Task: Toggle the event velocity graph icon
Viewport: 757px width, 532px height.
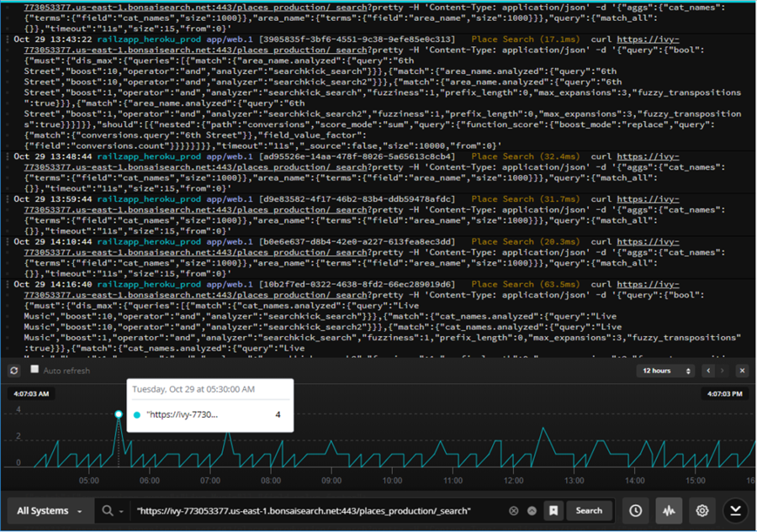Action: (x=670, y=511)
